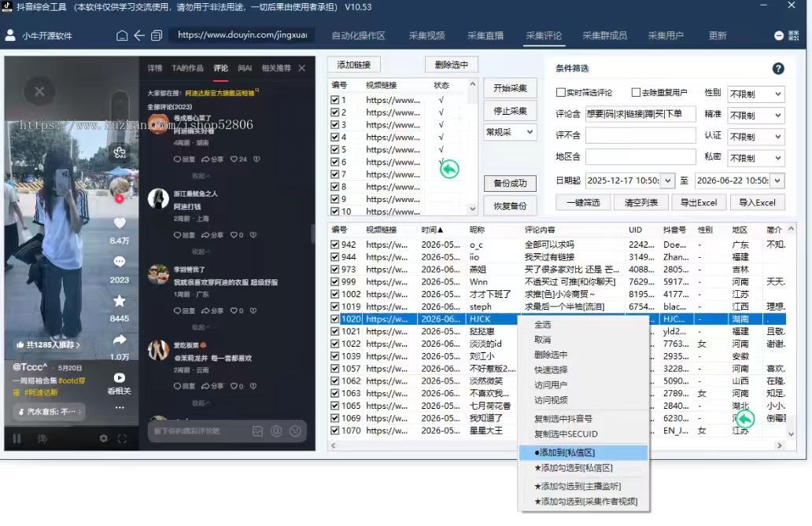Uncheck comment row 1039 checkbox
Viewport: 812px width, 526px height.
tap(334, 356)
